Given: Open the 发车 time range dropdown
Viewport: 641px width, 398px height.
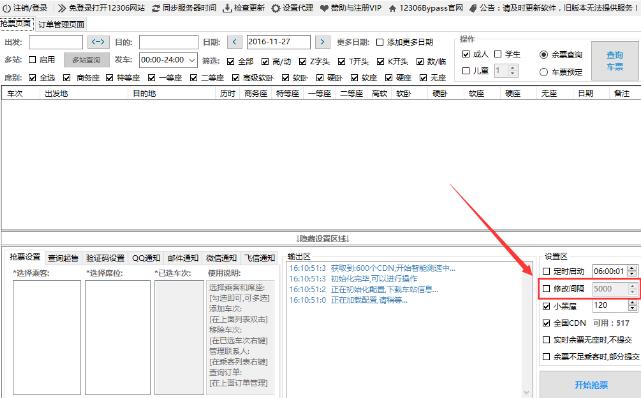Looking at the screenshot, I should [x=168, y=60].
